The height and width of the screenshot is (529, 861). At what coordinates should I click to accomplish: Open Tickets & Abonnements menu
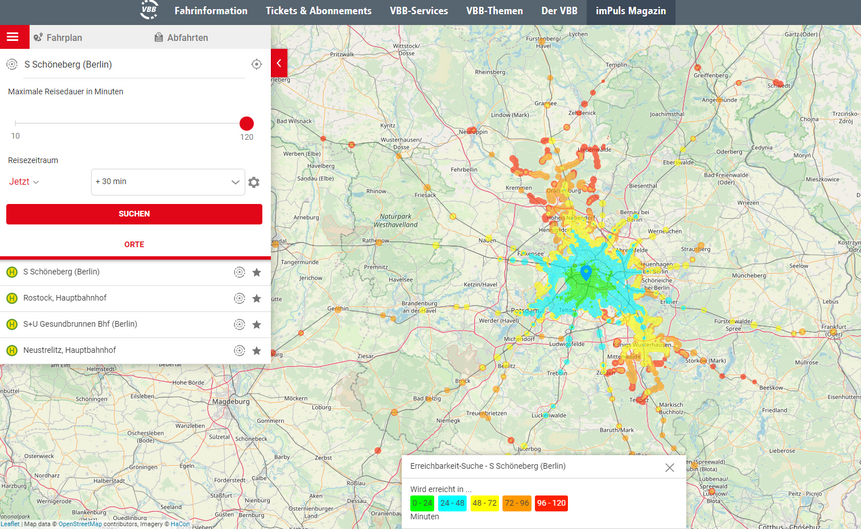(318, 11)
